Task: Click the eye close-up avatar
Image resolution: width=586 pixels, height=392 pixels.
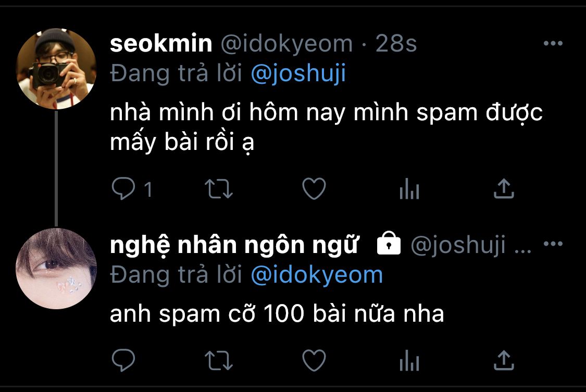Action: (x=56, y=269)
